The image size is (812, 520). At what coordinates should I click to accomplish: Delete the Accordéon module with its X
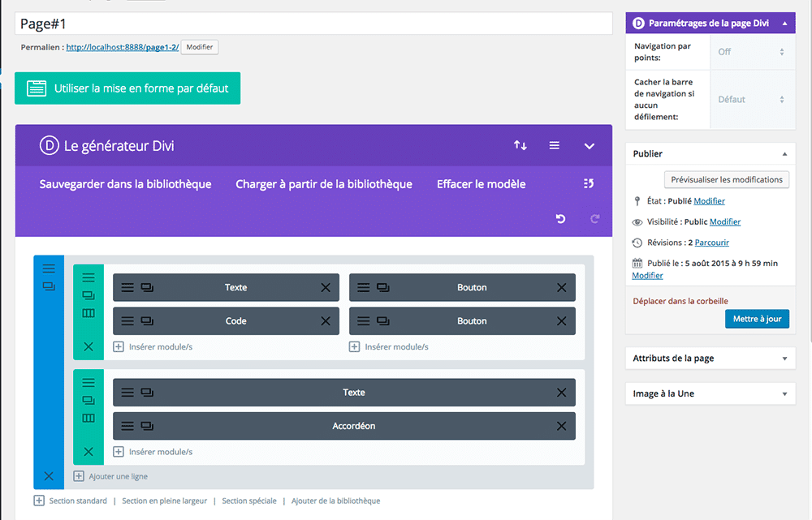tap(561, 426)
